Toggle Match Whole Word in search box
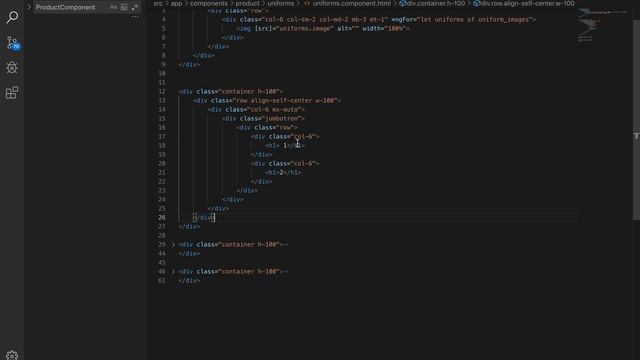Image resolution: width=640 pixels, height=360 pixels. click(124, 7)
